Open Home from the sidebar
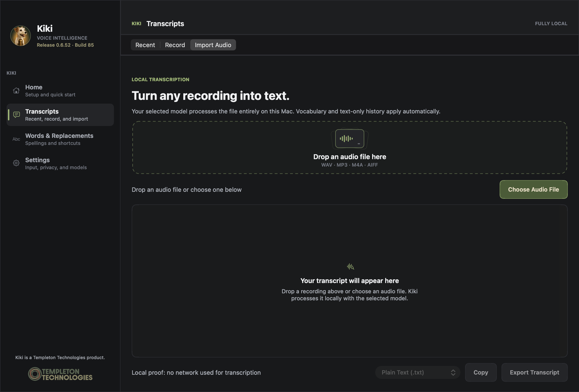579x392 pixels. point(60,91)
